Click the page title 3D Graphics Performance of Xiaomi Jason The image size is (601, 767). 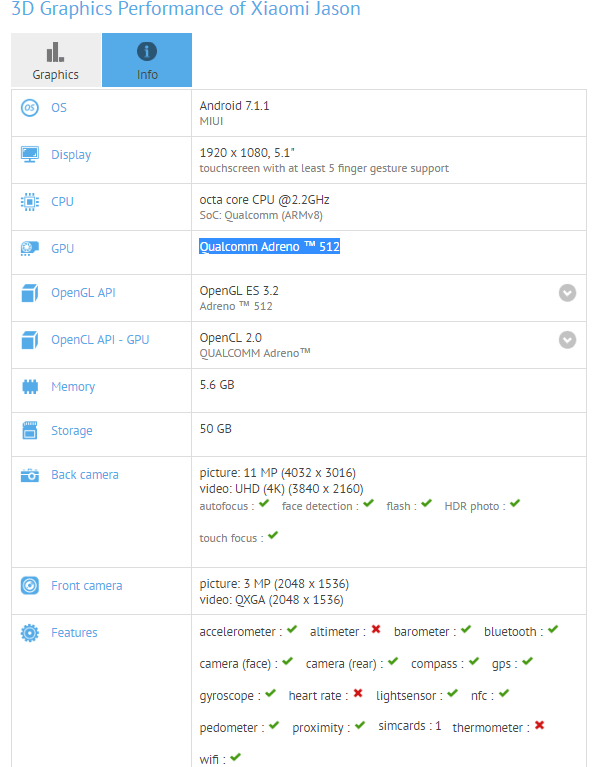pos(186,9)
